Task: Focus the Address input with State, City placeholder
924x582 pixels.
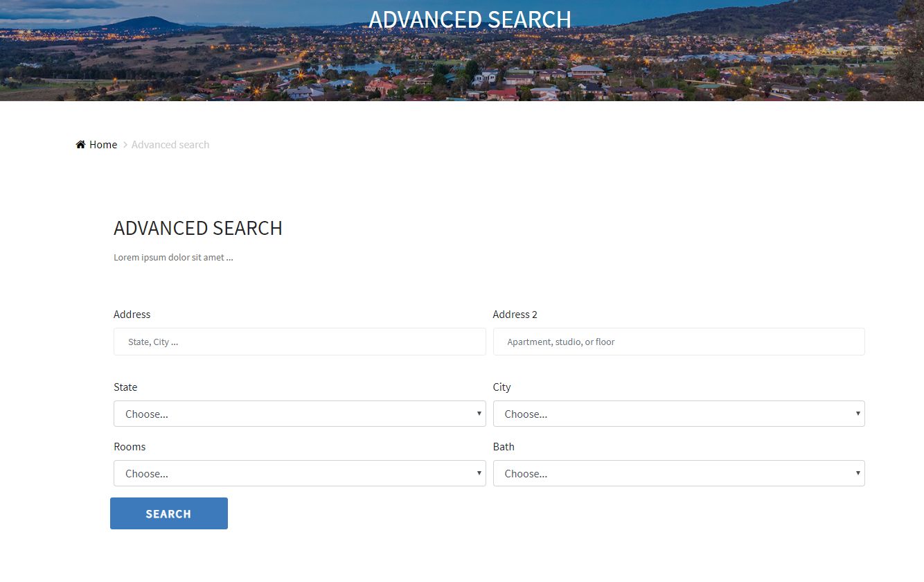Action: (299, 342)
